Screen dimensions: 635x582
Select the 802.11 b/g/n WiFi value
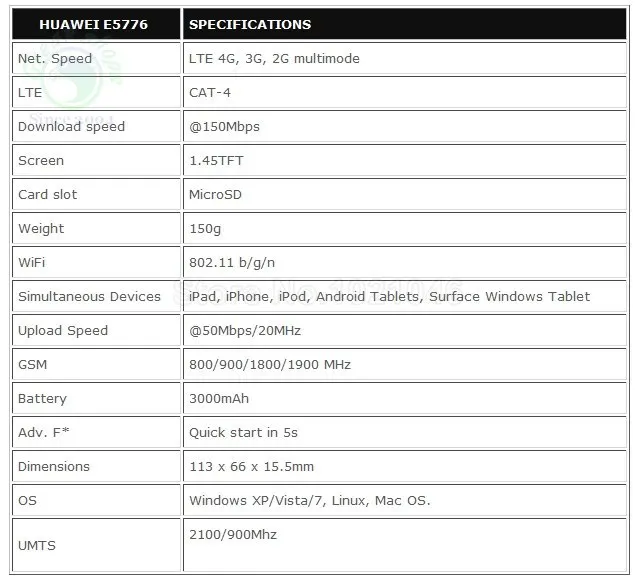[x=232, y=263]
